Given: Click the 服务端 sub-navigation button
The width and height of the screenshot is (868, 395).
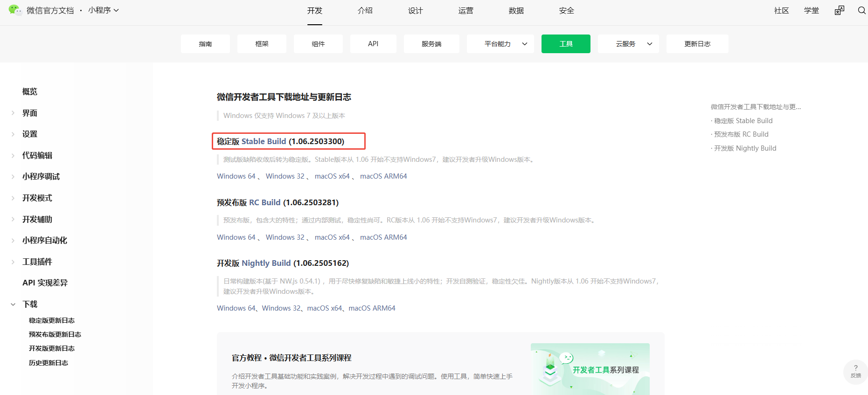Looking at the screenshot, I should pyautogui.click(x=431, y=44).
